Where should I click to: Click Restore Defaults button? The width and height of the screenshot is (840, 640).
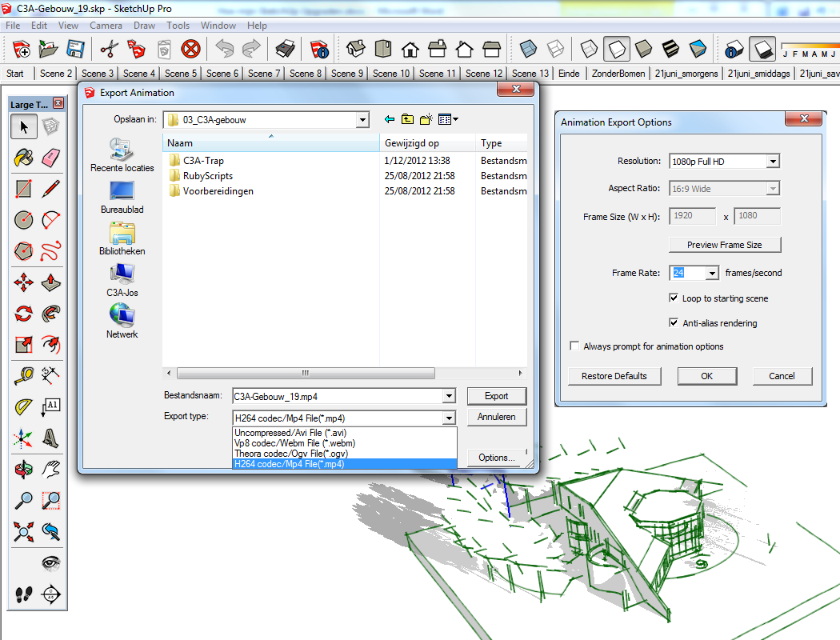tap(614, 376)
